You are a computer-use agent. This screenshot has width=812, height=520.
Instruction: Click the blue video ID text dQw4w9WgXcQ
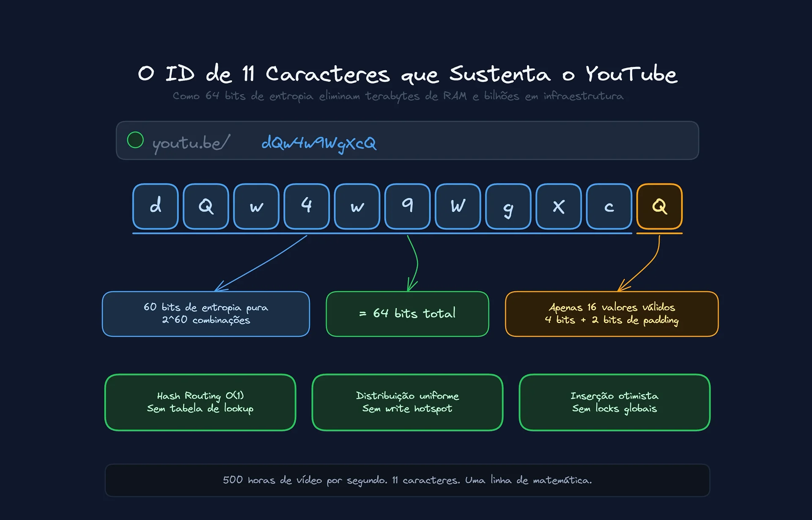coord(318,143)
